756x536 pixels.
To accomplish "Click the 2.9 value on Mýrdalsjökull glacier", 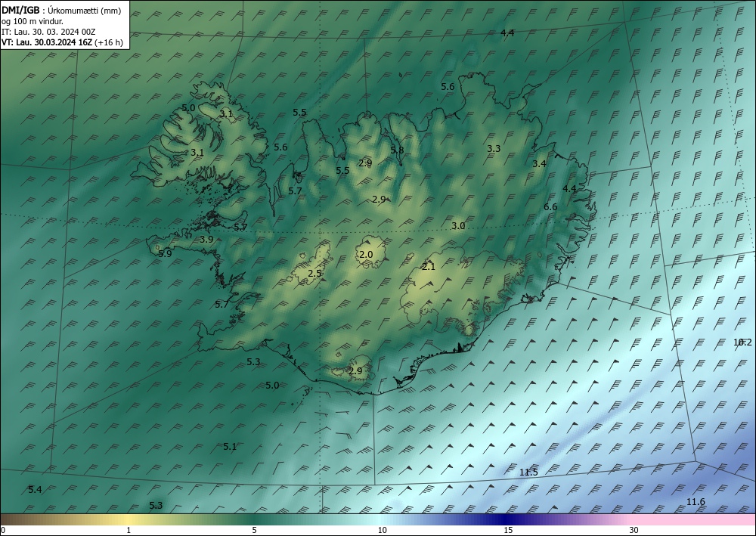I will (355, 370).
